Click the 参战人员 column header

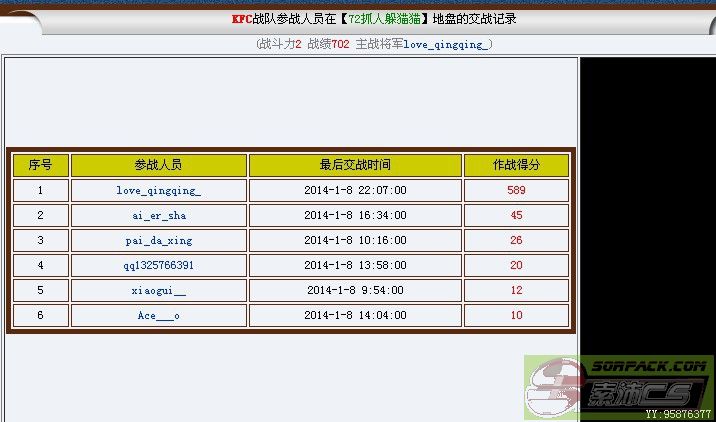click(x=158, y=165)
